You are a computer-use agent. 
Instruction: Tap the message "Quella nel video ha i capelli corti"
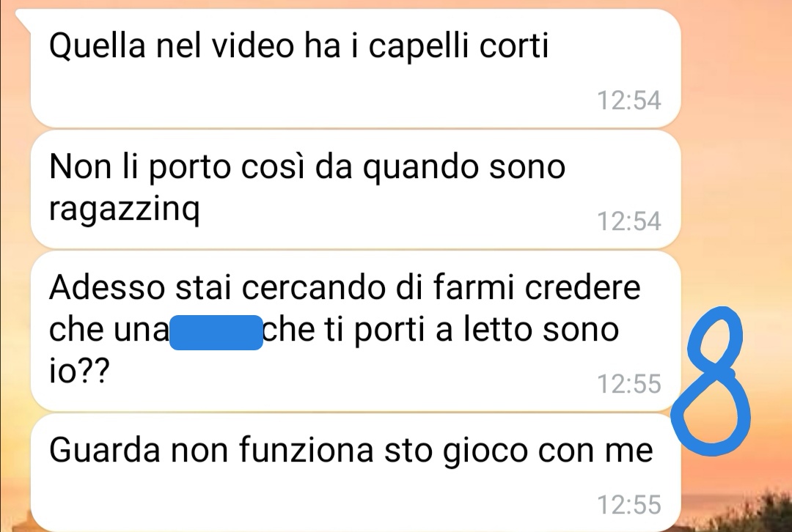[x=356, y=68]
